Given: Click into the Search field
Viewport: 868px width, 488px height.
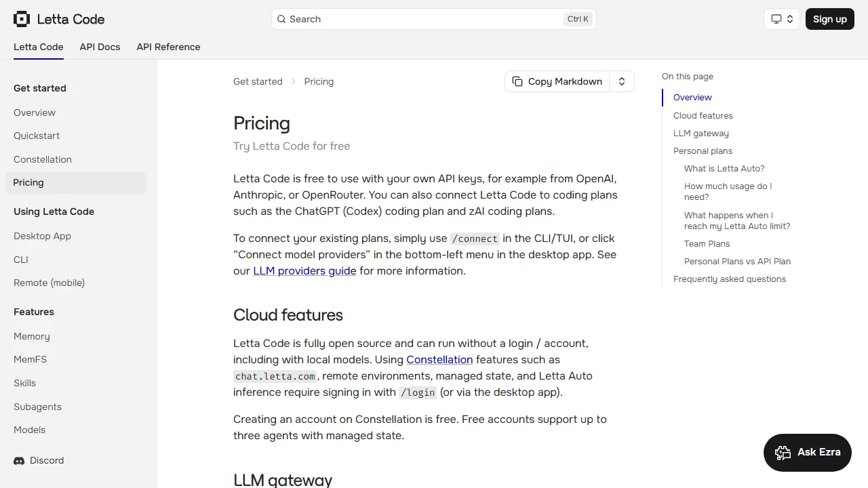Looking at the screenshot, I should click(434, 19).
